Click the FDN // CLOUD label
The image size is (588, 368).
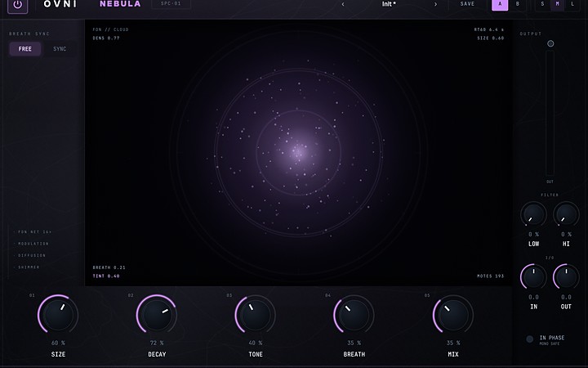click(110, 29)
